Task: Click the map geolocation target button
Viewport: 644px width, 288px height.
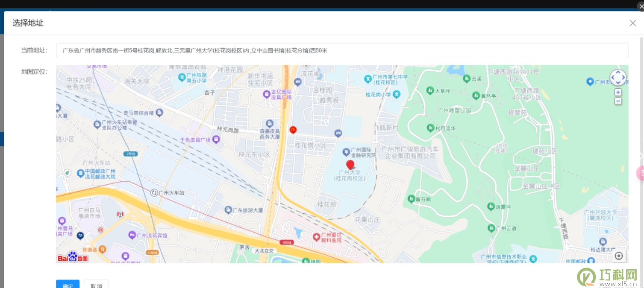Action: 619,256
